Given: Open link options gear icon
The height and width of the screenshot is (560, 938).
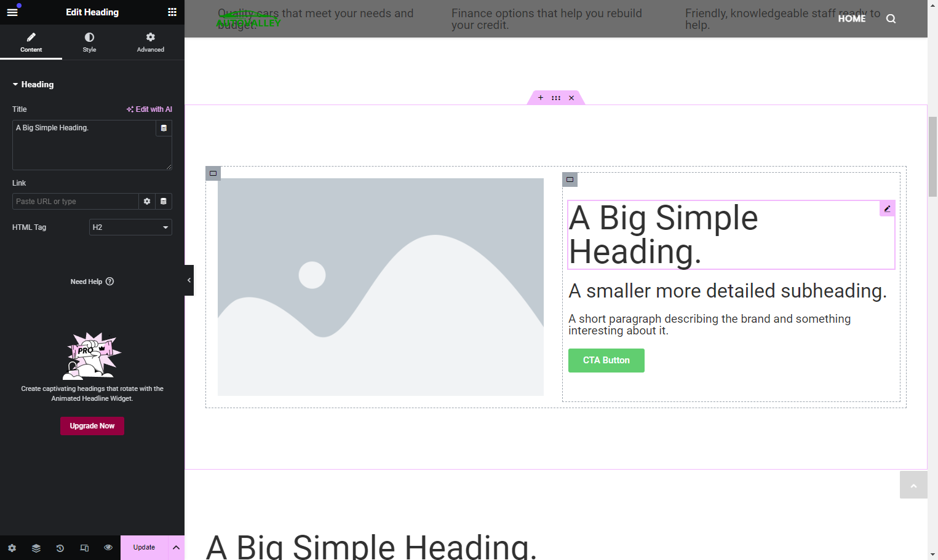Looking at the screenshot, I should [147, 201].
